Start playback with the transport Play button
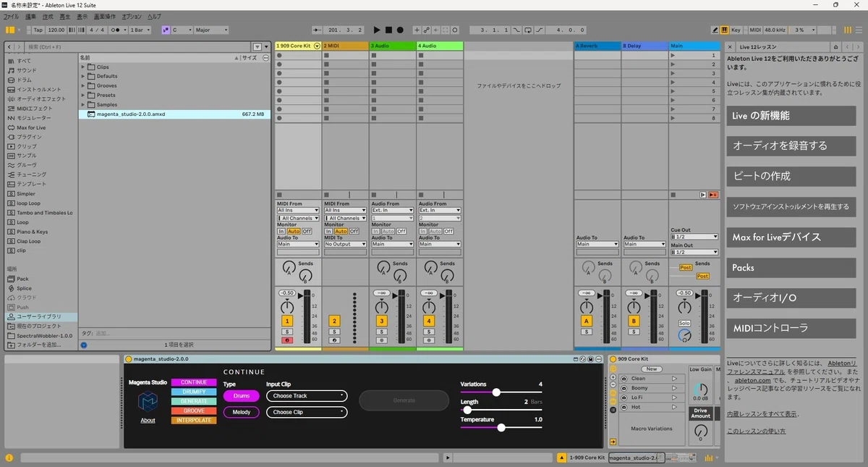Image resolution: width=868 pixels, height=467 pixels. pyautogui.click(x=376, y=30)
